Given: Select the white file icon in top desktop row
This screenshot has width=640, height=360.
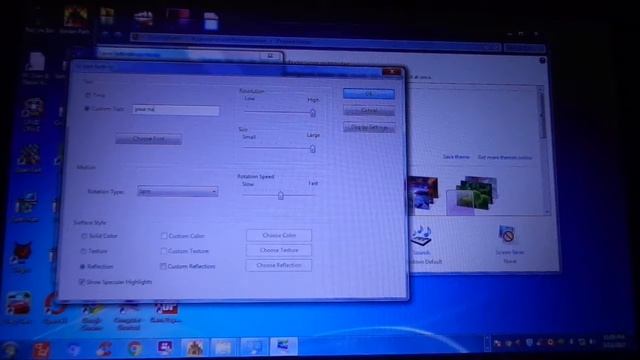Looking at the screenshot, I should (x=211, y=20).
